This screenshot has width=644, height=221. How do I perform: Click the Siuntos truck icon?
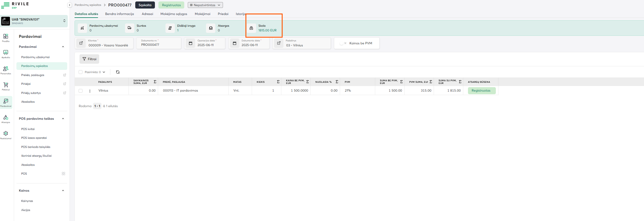[129, 28]
